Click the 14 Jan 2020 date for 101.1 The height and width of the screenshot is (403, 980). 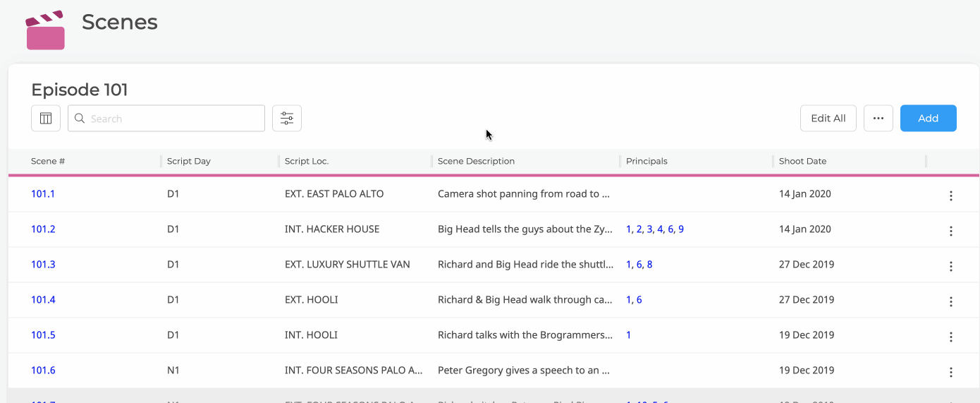(805, 193)
